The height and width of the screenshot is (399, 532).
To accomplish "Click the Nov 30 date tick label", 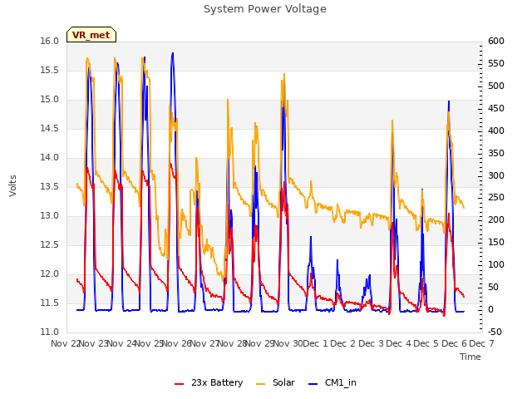I will point(288,343).
